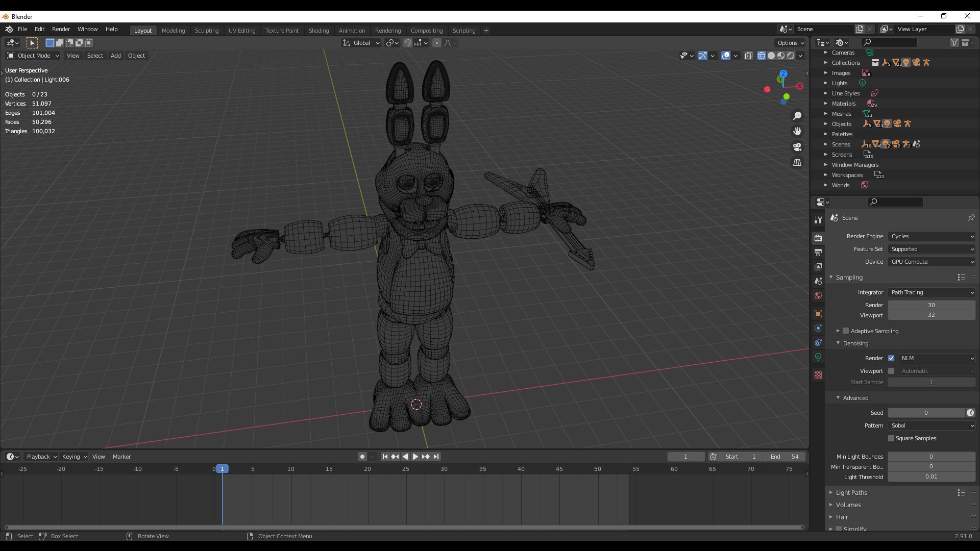
Task: Select material preview shading mode
Action: (781, 56)
